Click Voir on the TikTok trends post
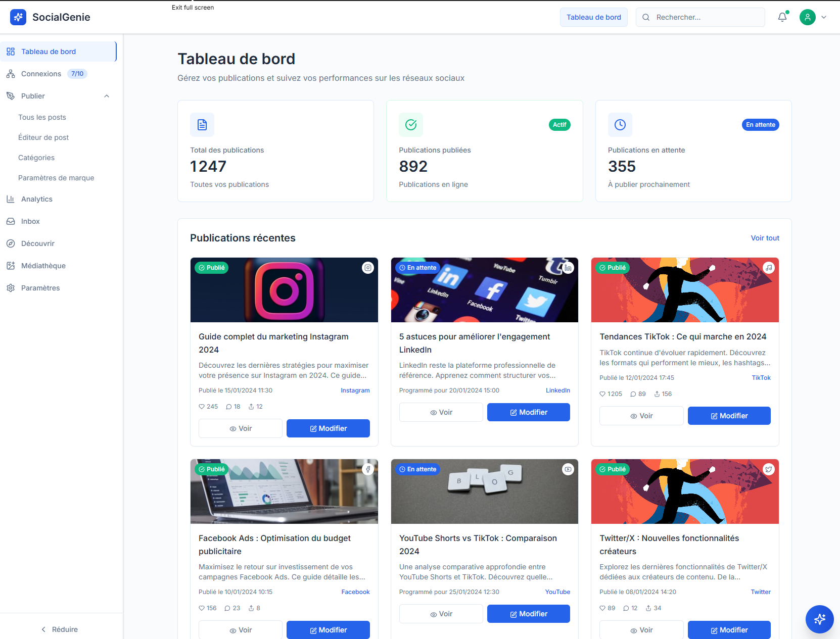 (x=641, y=416)
